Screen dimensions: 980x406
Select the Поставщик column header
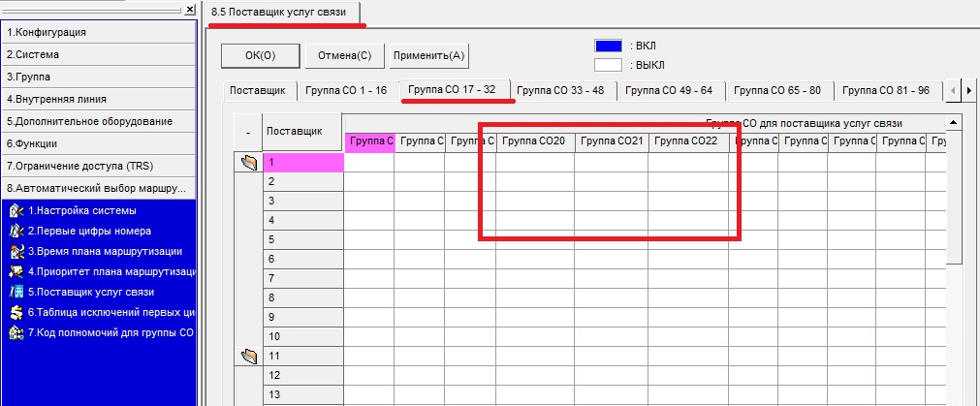click(x=302, y=133)
